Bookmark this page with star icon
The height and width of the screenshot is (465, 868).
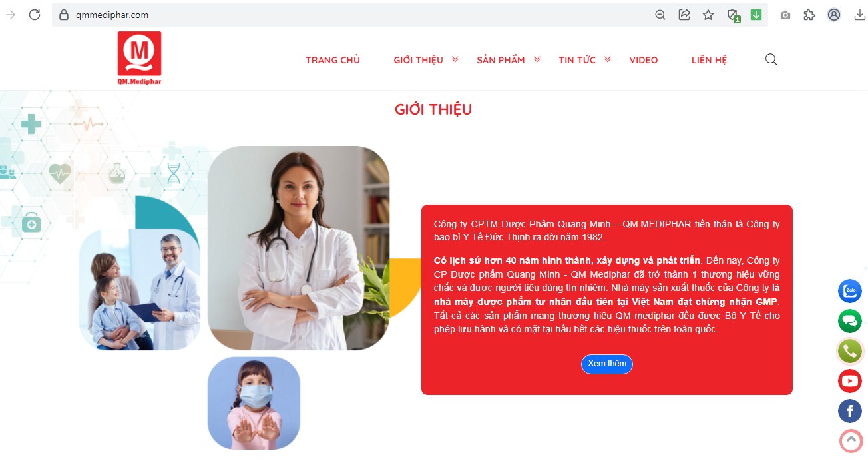click(x=708, y=15)
